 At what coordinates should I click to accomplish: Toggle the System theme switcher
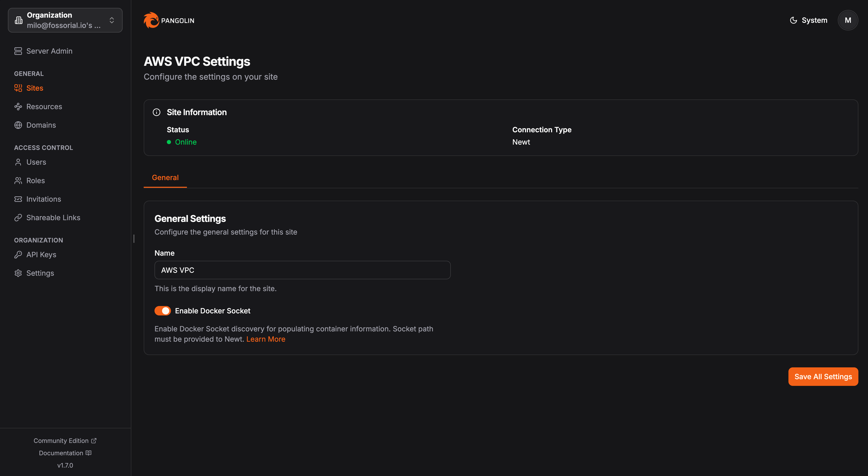point(808,20)
